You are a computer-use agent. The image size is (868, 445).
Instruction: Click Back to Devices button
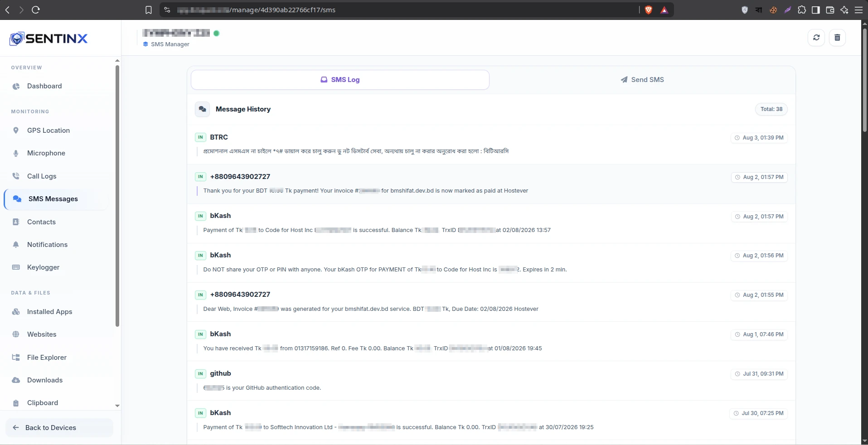pyautogui.click(x=59, y=428)
